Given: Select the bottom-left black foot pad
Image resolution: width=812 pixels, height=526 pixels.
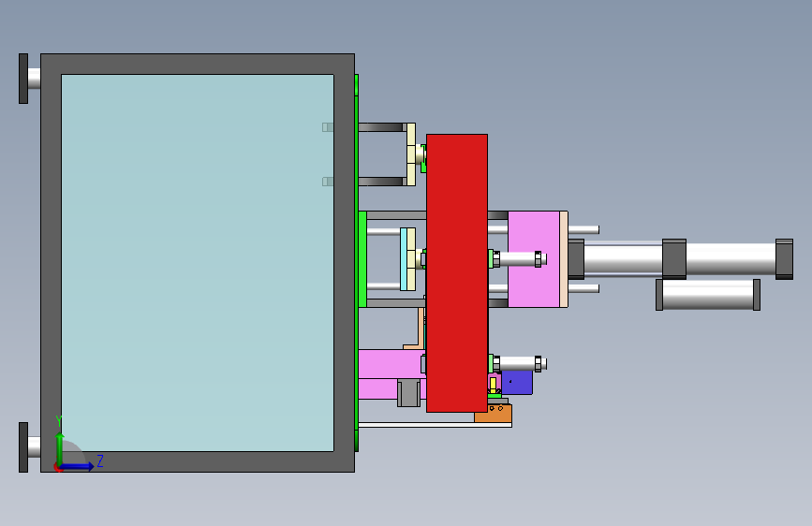Looking at the screenshot, I should 23,447.
